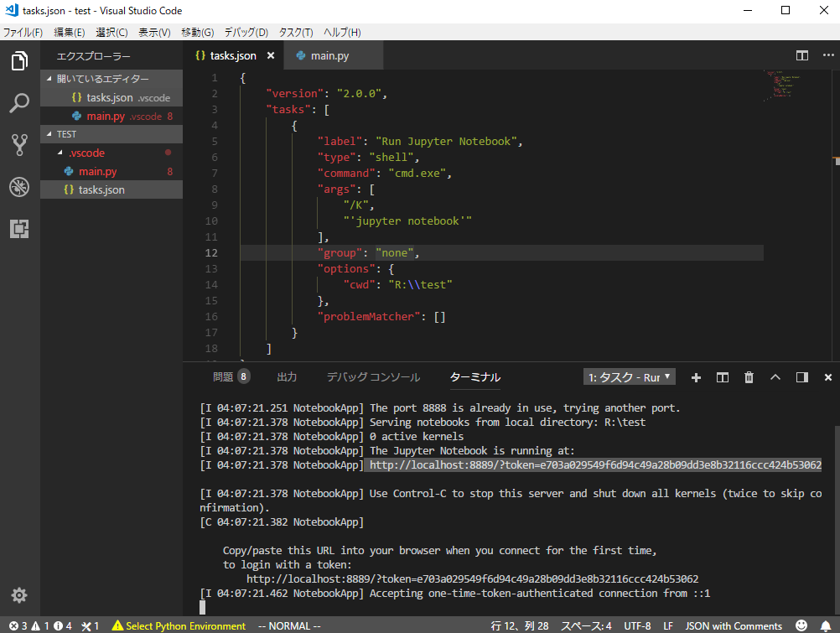Kill the terminal with trash icon
Viewport: 840px width, 633px height.
(x=749, y=377)
